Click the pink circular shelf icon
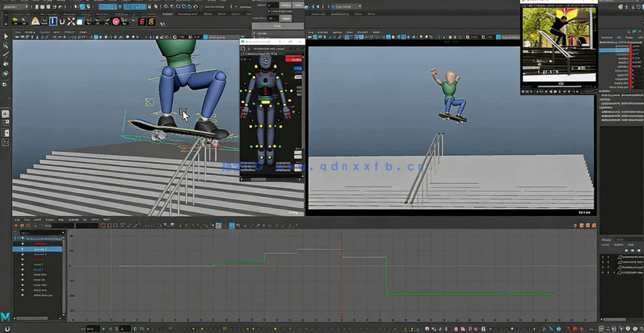The height and width of the screenshot is (333, 644). tap(116, 21)
